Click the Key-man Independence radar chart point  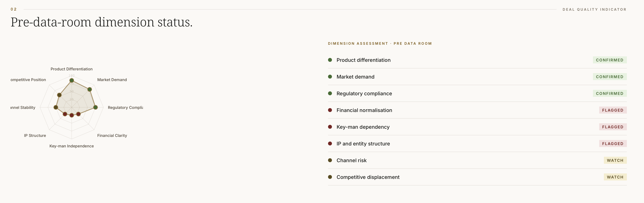click(72, 115)
